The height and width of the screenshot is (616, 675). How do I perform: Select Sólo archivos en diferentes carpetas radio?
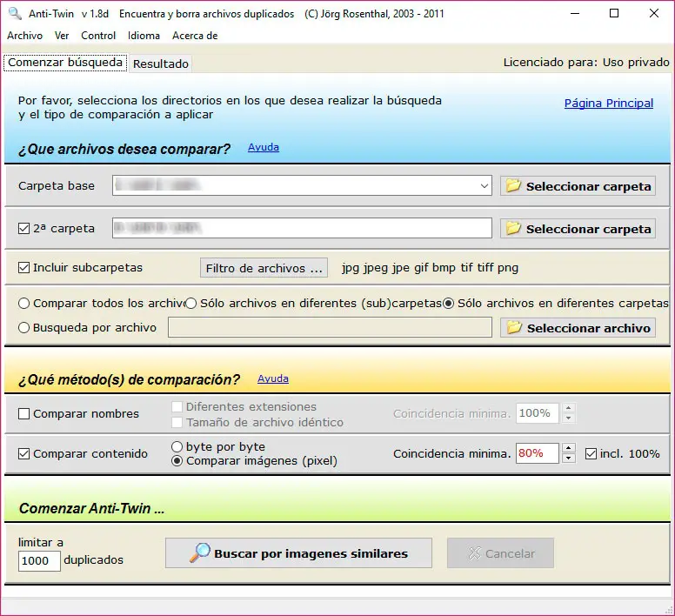(x=448, y=304)
